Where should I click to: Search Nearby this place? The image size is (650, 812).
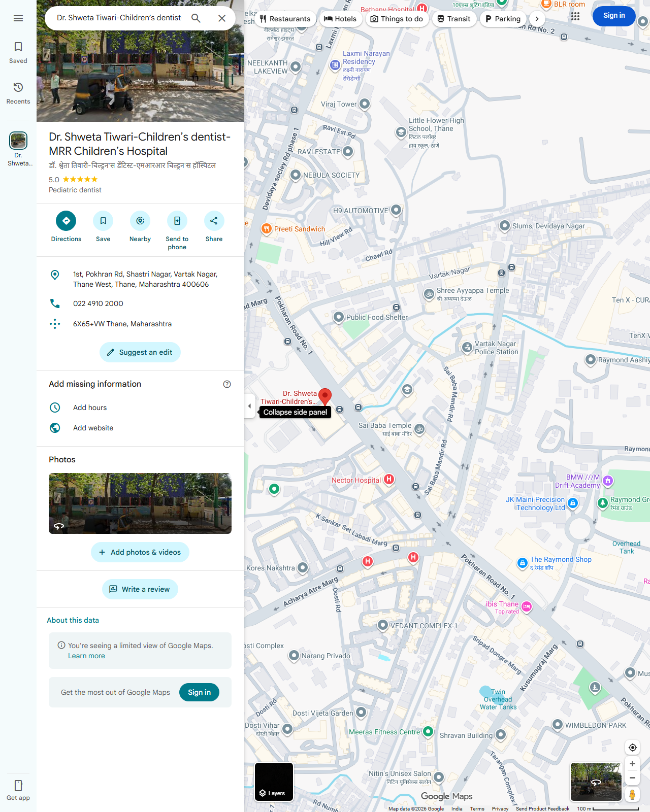click(x=140, y=227)
